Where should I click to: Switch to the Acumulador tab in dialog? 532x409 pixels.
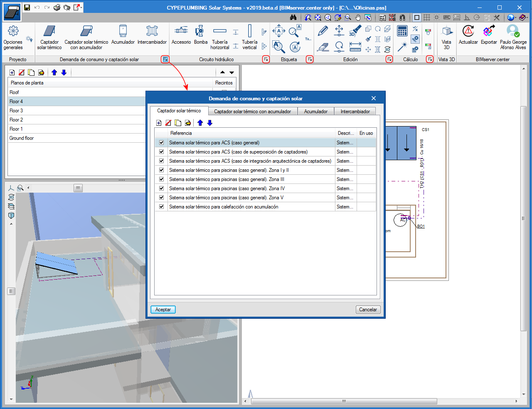pyautogui.click(x=316, y=112)
